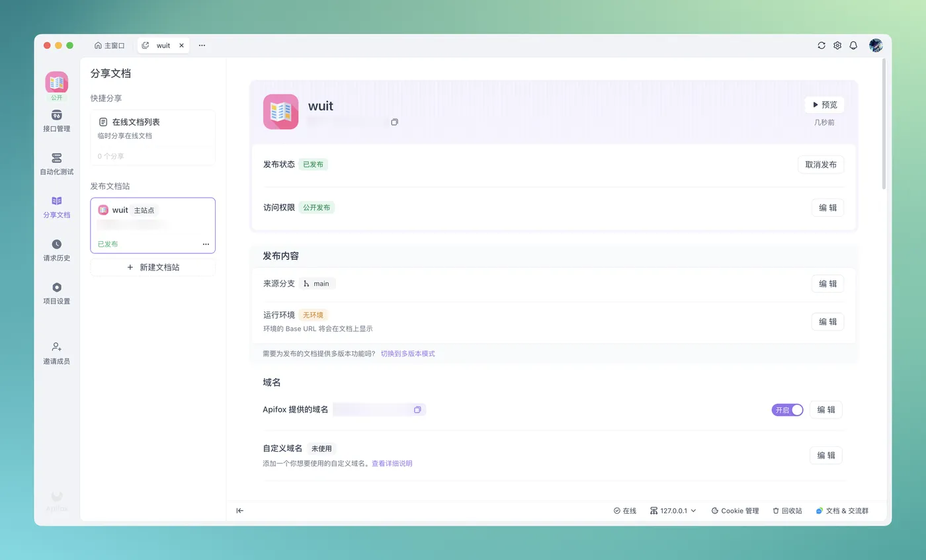926x560 pixels.
Task: Open notifications bell icon
Action: pyautogui.click(x=853, y=46)
